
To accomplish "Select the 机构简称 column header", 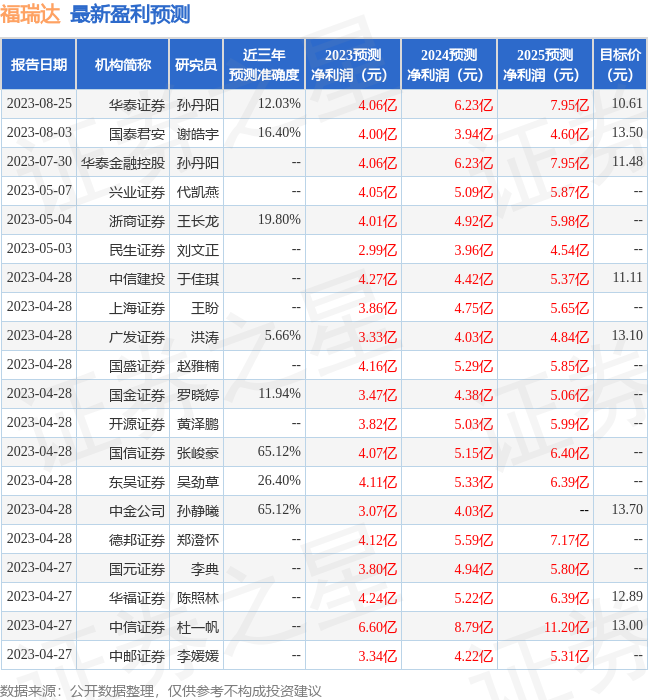I will click(123, 64).
